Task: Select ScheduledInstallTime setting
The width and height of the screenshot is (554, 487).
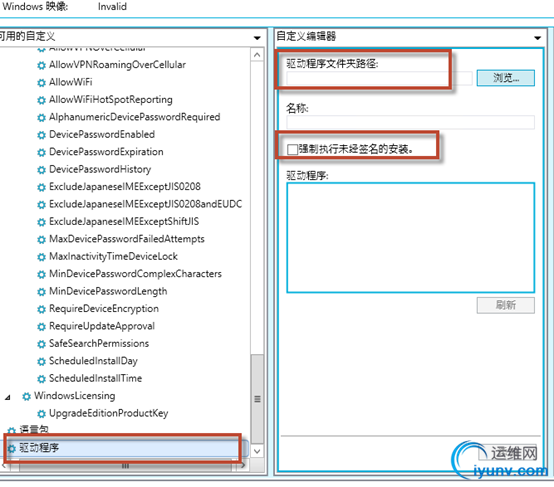Action: click(95, 378)
